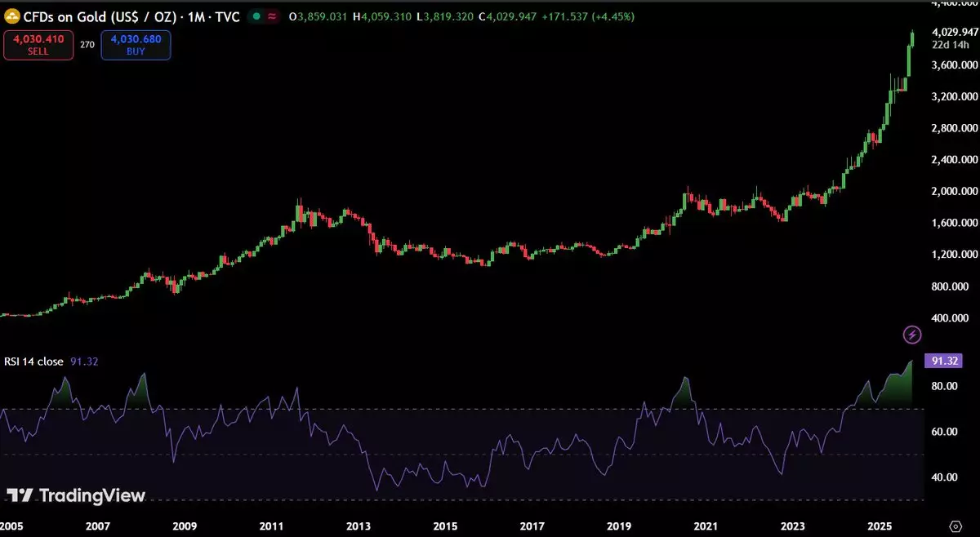
Task: Open the purple lightning bolt events icon
Action: point(912,335)
